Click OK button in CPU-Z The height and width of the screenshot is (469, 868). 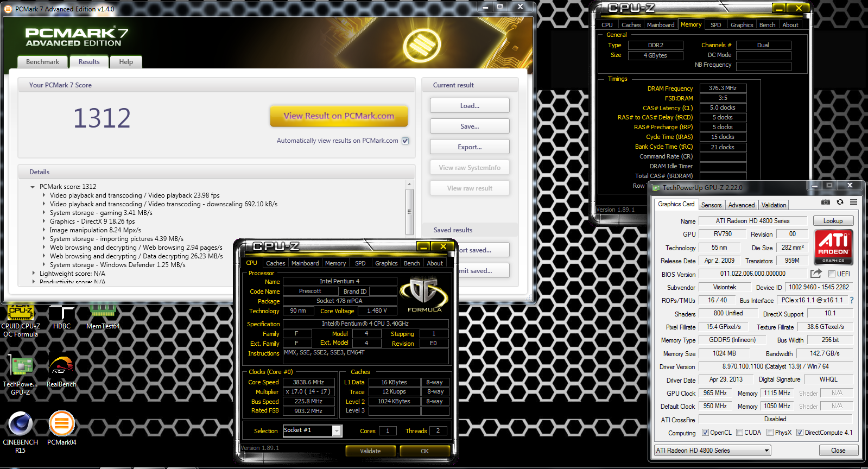click(425, 451)
